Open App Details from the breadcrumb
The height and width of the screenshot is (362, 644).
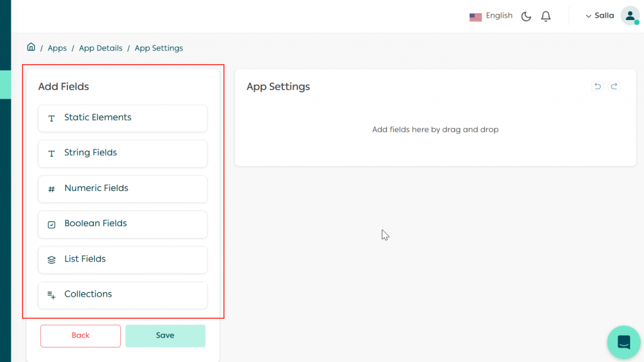(101, 48)
